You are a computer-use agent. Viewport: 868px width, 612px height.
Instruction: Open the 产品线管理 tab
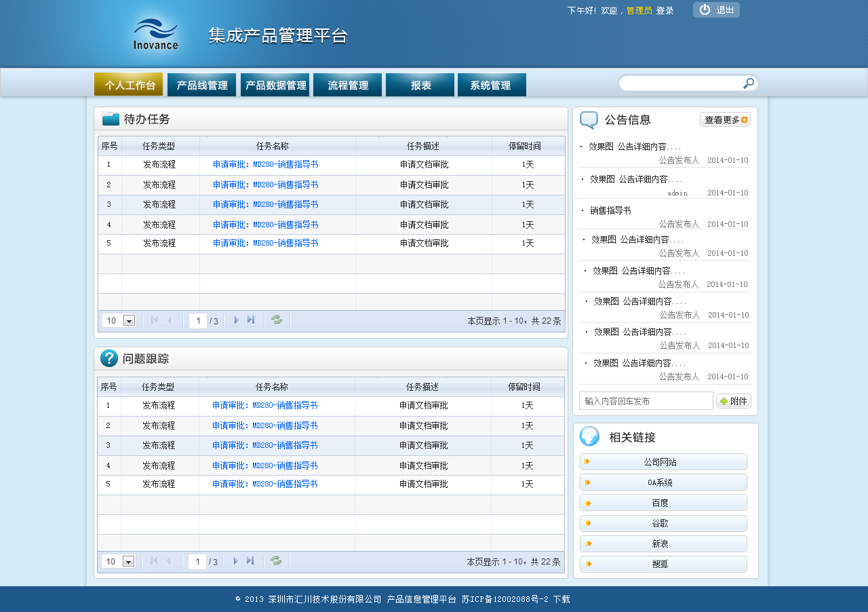201,85
